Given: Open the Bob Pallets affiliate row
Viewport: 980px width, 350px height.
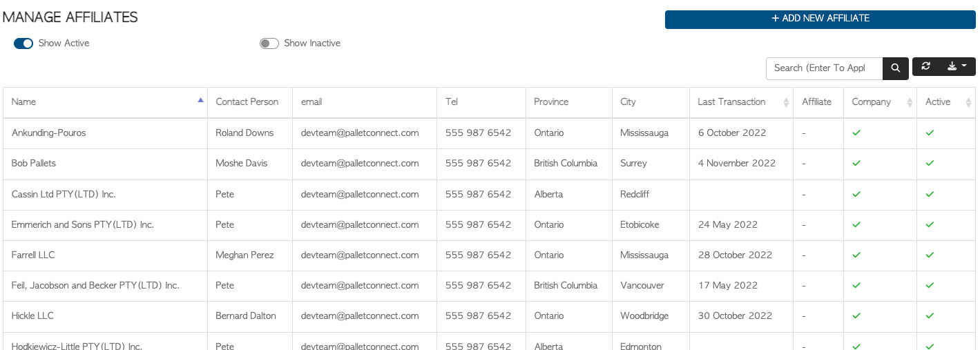Looking at the screenshot, I should click(x=490, y=164).
